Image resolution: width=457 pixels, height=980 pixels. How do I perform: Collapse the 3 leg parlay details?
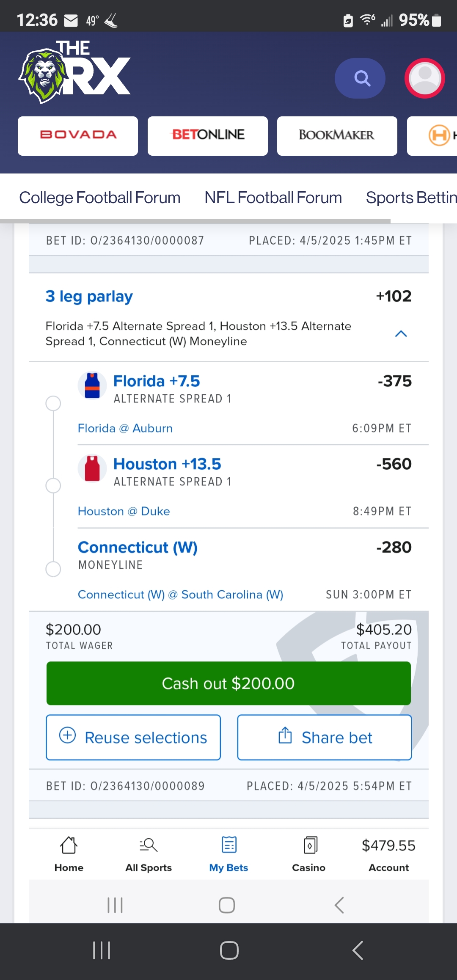(401, 334)
